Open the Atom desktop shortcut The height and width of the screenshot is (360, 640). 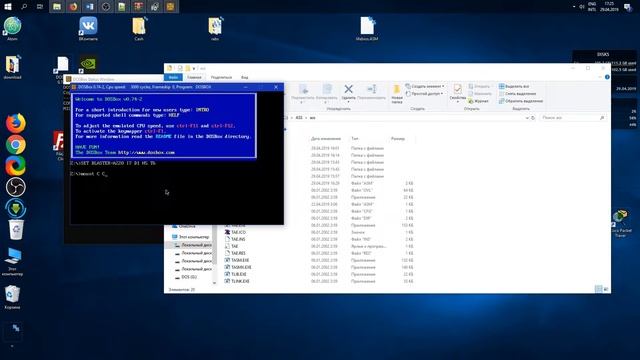[x=12, y=29]
